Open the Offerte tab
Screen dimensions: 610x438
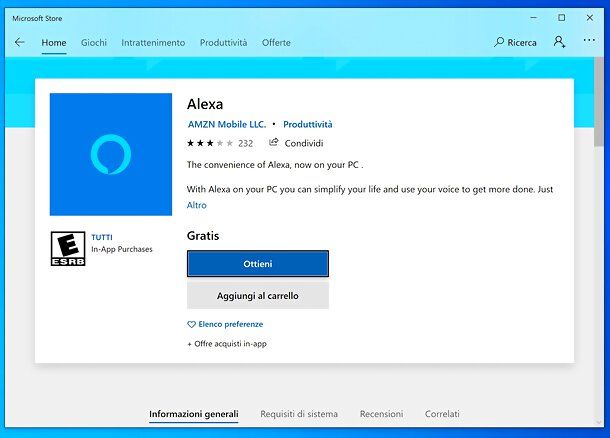click(x=276, y=42)
